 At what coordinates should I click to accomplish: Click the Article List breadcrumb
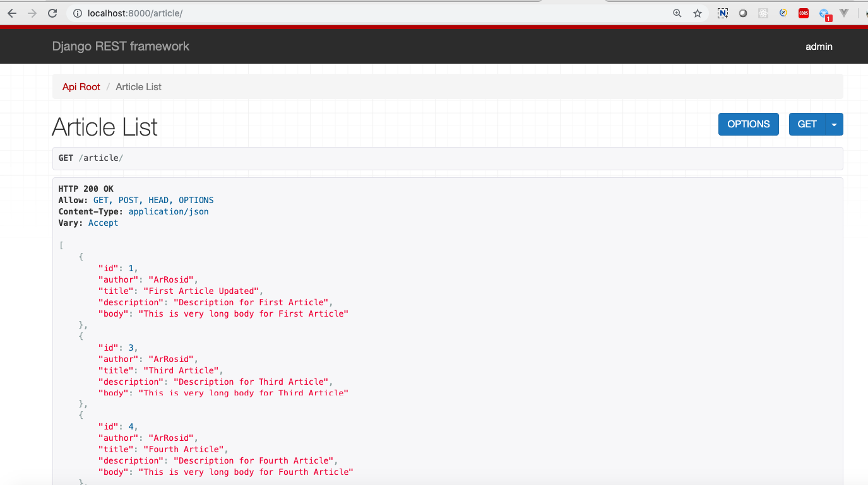138,87
